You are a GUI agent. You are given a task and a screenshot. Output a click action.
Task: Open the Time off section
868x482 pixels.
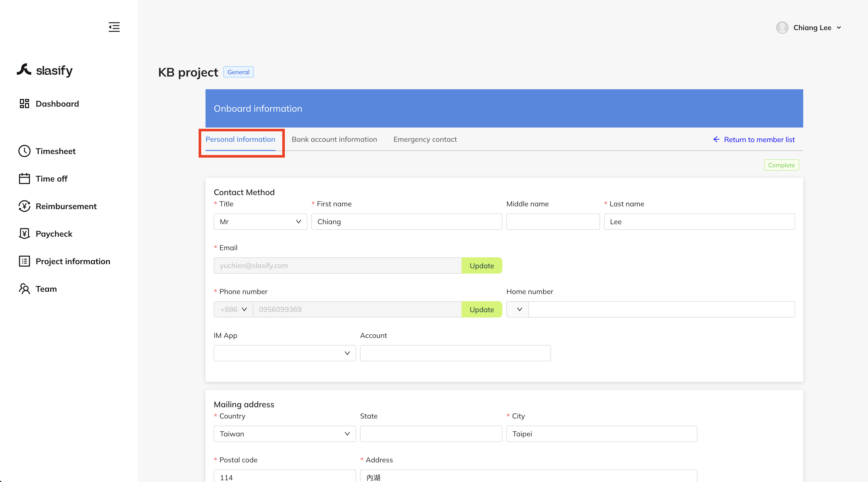(x=52, y=179)
